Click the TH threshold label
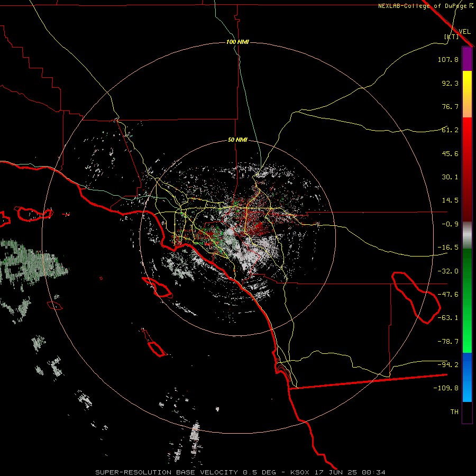Image resolution: width=476 pixels, height=476 pixels. tap(454, 412)
